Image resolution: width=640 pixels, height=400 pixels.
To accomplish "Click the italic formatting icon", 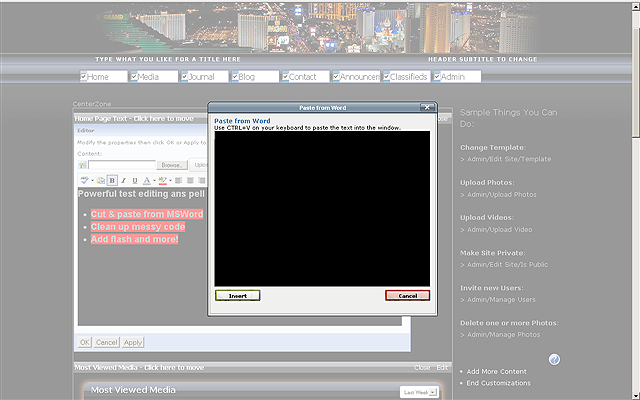I will coord(124,180).
